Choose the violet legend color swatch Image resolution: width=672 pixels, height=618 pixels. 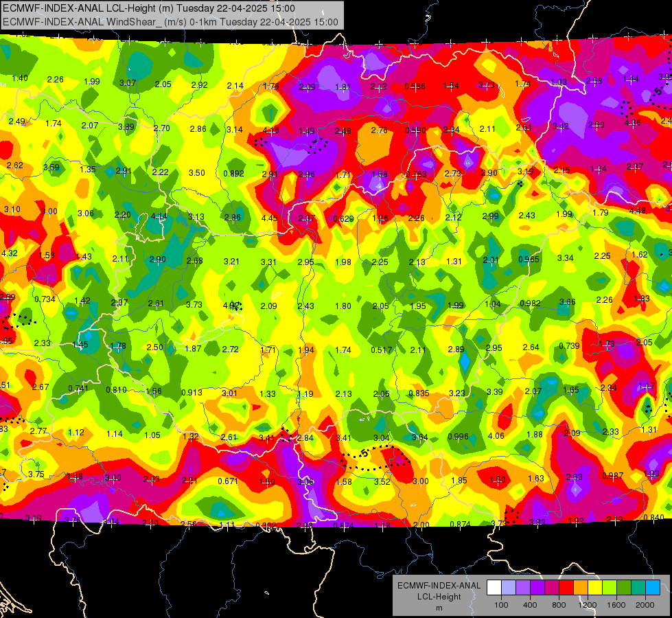click(x=537, y=588)
